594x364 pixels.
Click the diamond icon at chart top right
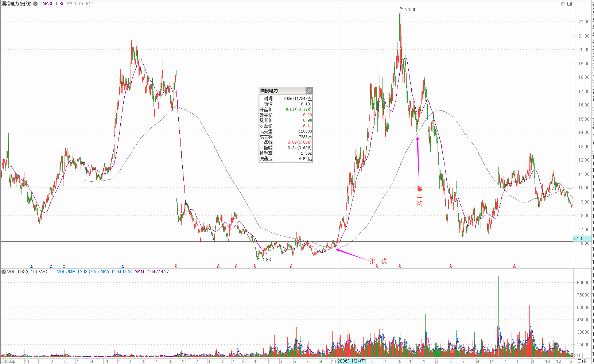point(563,4)
